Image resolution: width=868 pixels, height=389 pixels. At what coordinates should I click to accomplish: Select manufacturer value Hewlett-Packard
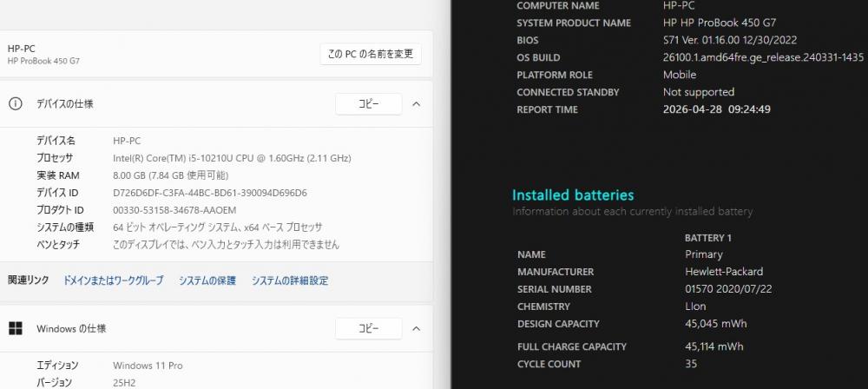[x=724, y=272]
